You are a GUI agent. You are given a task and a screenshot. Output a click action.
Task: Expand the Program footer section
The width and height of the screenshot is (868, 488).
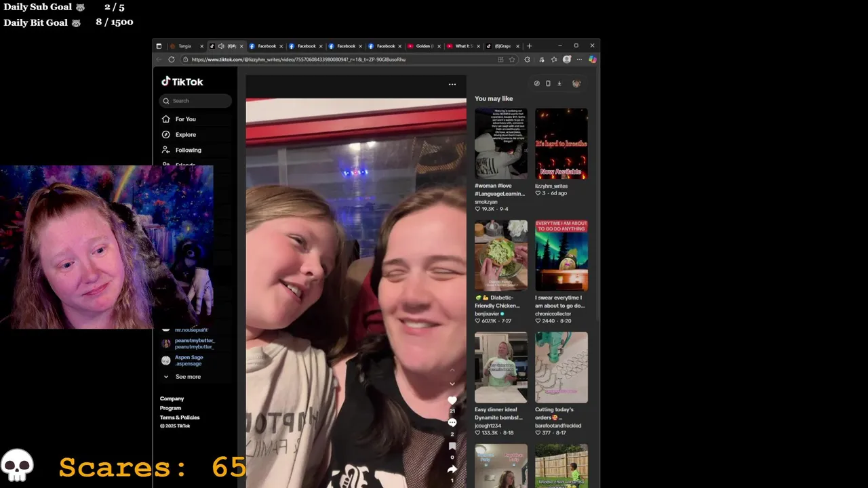coord(170,408)
